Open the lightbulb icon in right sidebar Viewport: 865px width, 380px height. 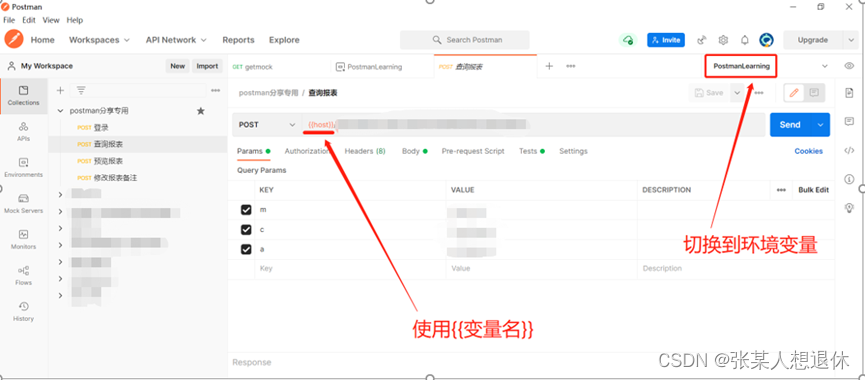click(849, 207)
